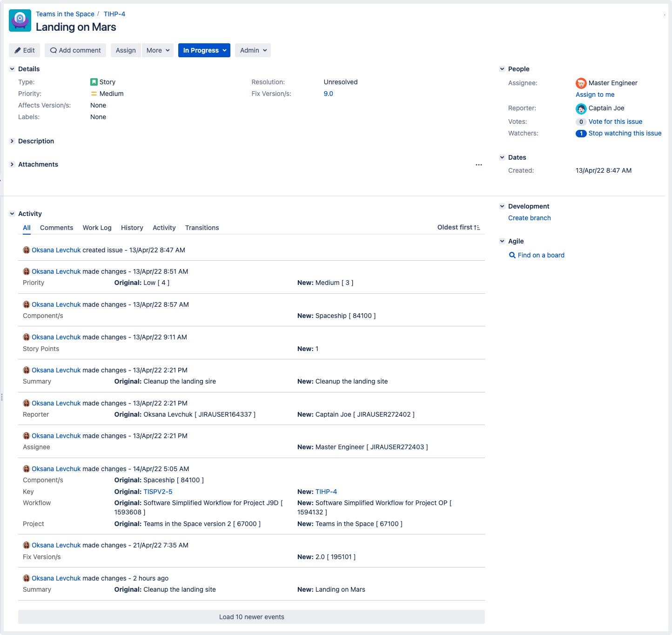Click Oksana Levchuk avatar on created issue entry

point(27,250)
